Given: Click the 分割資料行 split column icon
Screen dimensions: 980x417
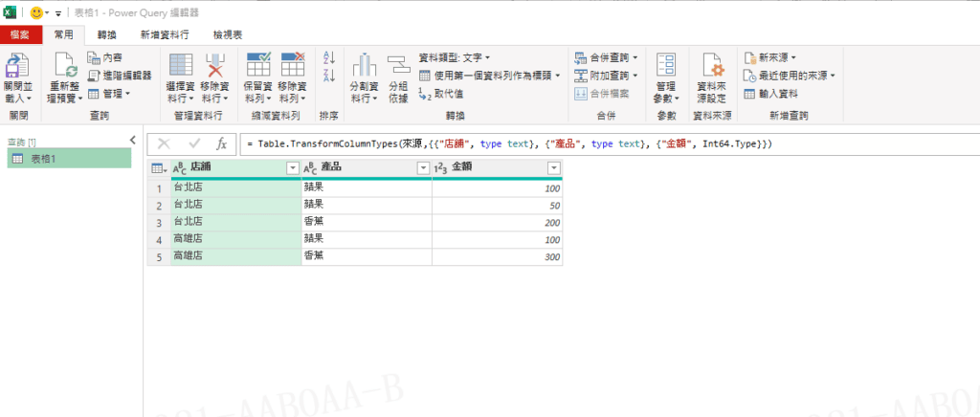Looking at the screenshot, I should point(364,67).
